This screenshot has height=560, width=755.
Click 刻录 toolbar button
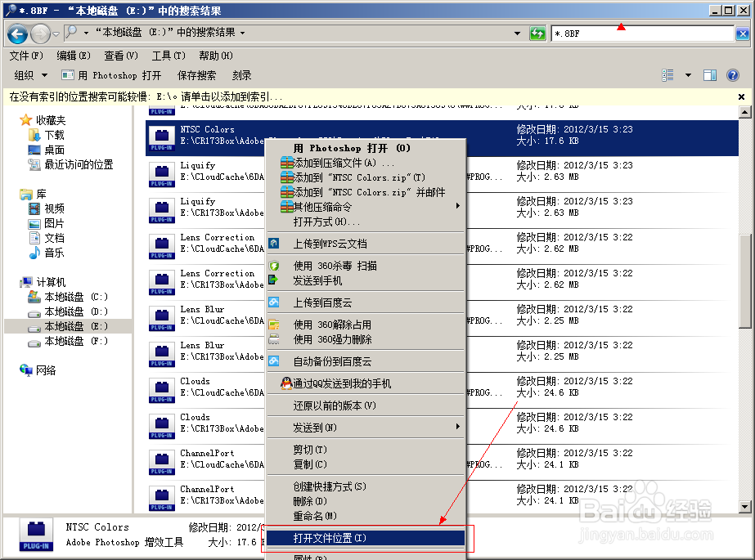(x=242, y=75)
